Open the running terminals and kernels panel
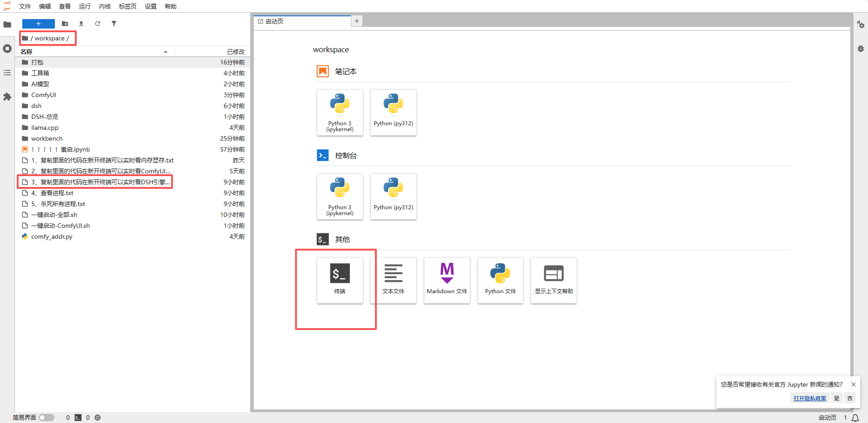This screenshot has height=423, width=868. (7, 49)
